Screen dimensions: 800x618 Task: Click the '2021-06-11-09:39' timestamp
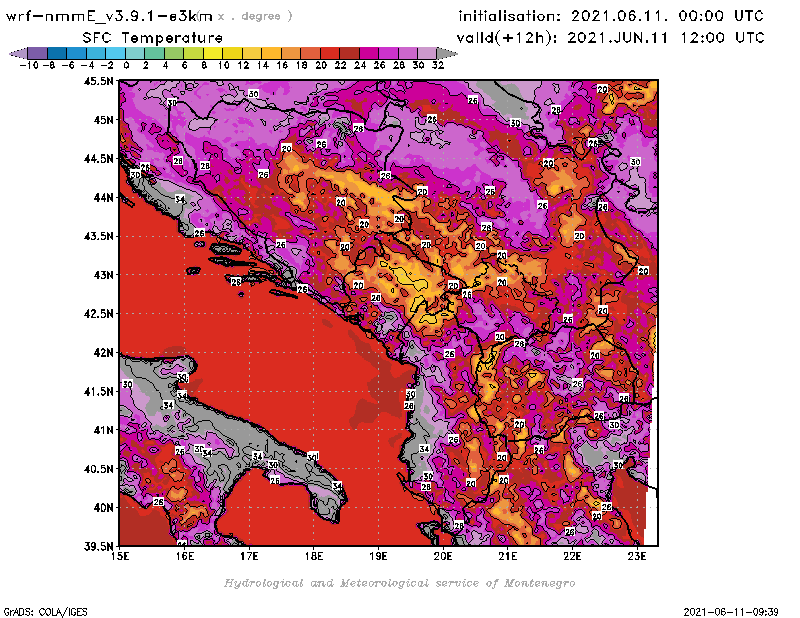coord(731,612)
